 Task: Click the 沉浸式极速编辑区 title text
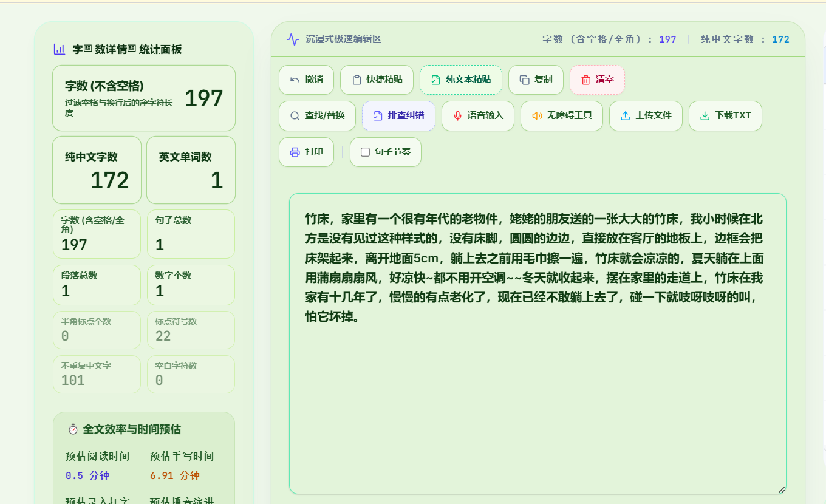point(343,39)
